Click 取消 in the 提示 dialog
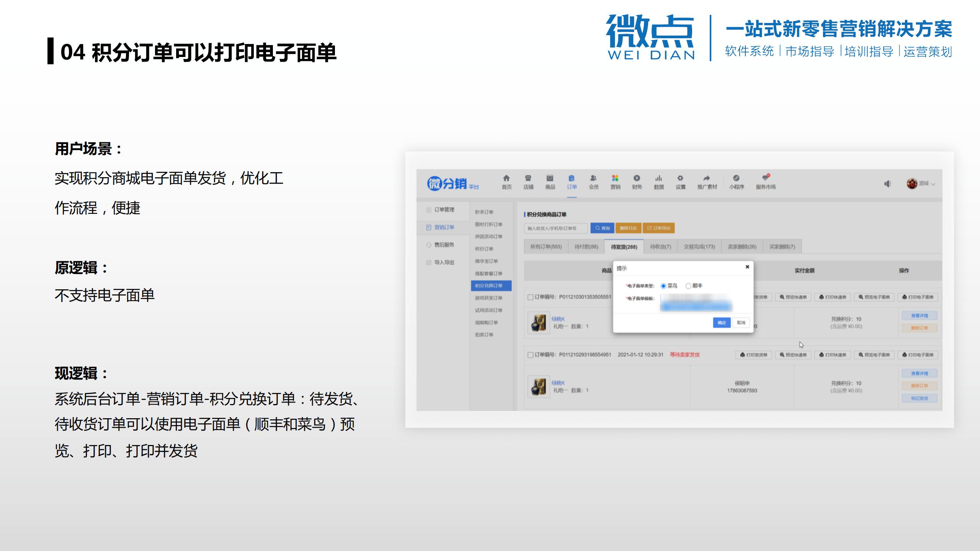Viewport: 980px width, 551px height. (741, 323)
